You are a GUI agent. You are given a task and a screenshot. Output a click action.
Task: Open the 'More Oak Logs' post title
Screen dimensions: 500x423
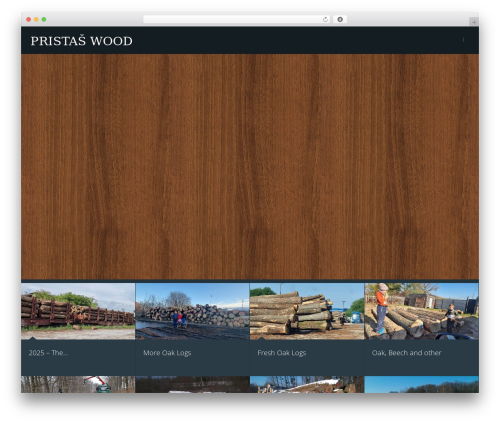(x=167, y=353)
